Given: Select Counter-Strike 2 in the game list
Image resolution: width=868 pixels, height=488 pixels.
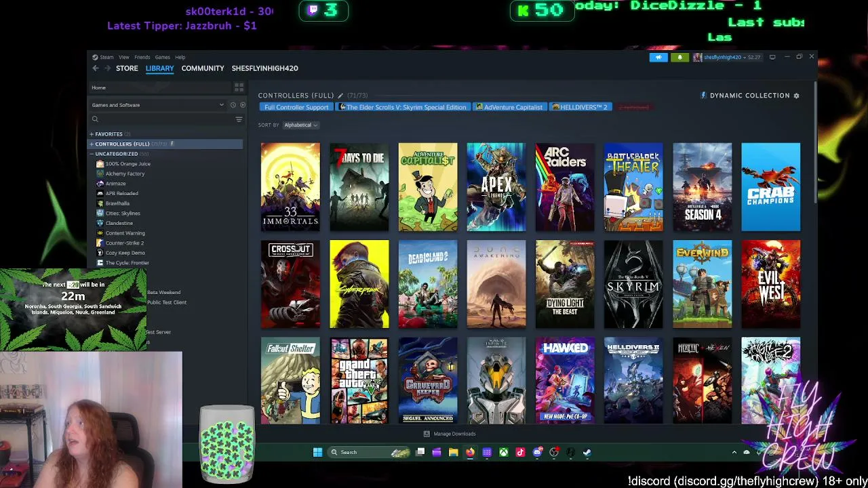Looking at the screenshot, I should (x=125, y=243).
